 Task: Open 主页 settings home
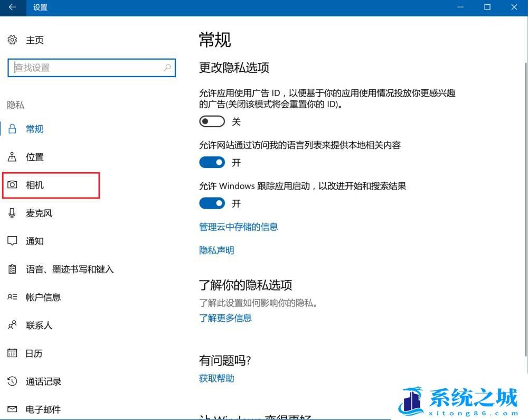[x=35, y=40]
